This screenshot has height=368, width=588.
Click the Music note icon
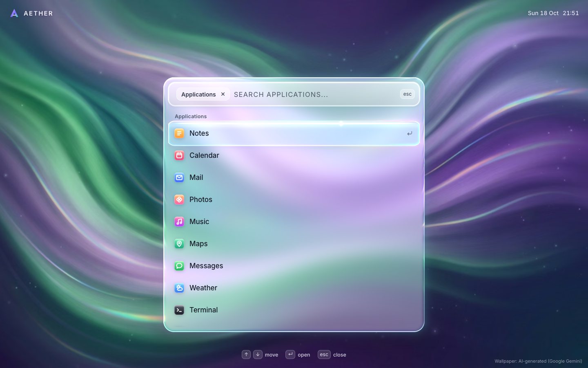click(179, 222)
